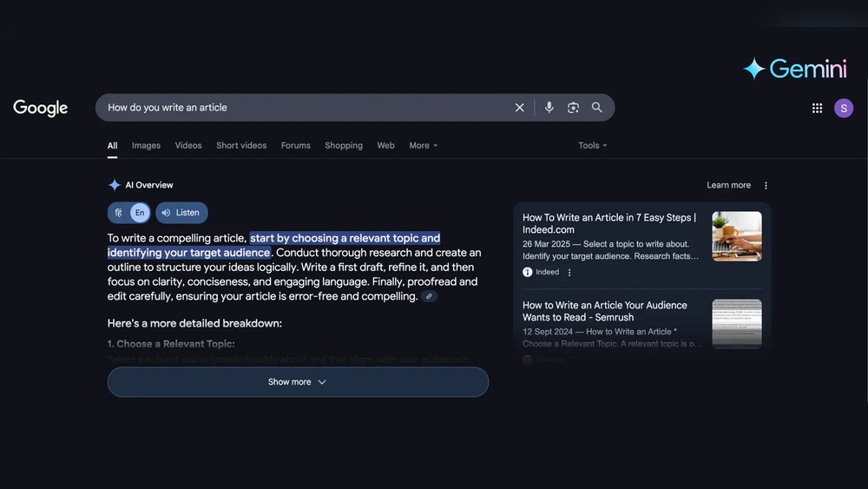868x489 pixels.
Task: Click the magnifying glass search icon
Action: tap(597, 108)
